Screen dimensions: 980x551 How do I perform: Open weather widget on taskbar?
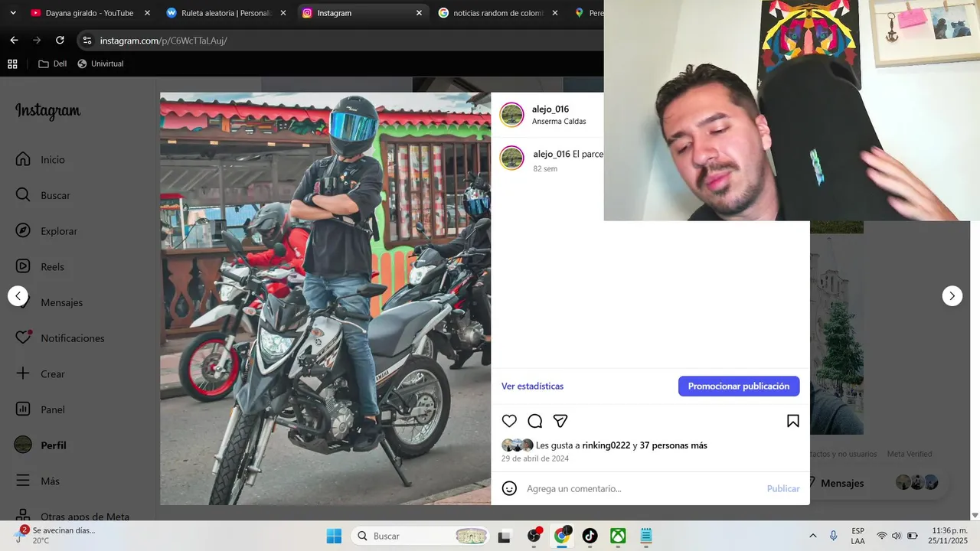tap(55, 535)
